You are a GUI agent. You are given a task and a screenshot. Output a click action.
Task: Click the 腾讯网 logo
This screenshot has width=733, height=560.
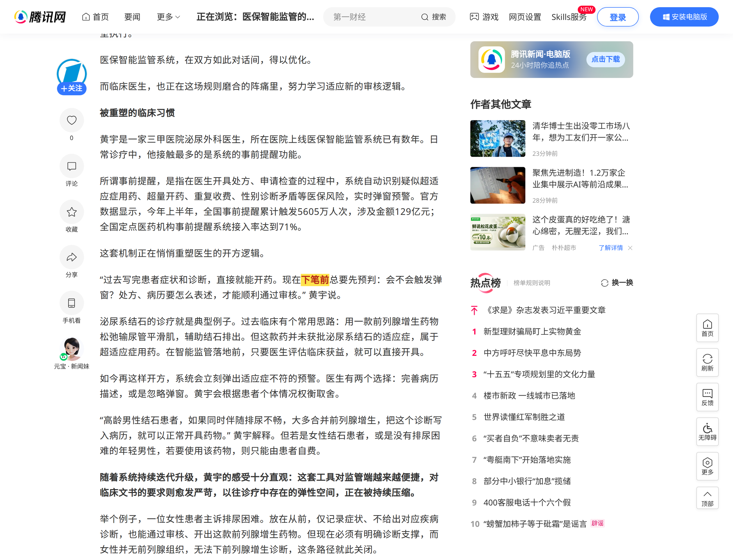pyautogui.click(x=40, y=17)
